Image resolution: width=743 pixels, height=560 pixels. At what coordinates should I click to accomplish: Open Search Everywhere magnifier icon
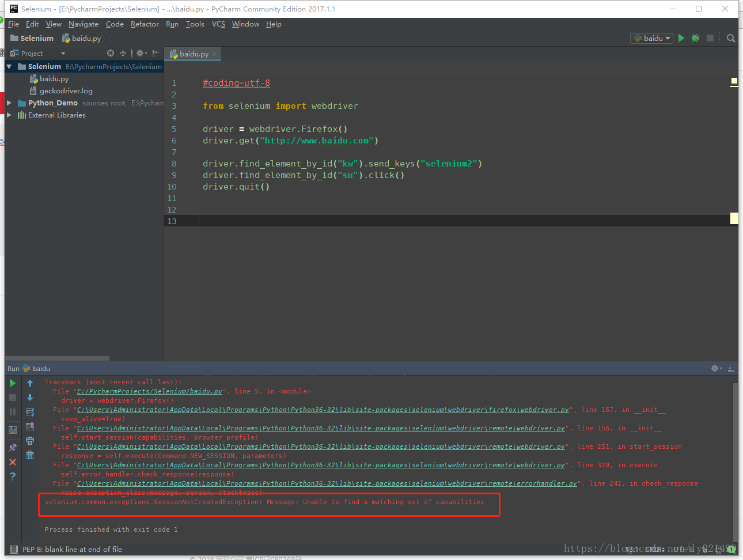coord(731,38)
